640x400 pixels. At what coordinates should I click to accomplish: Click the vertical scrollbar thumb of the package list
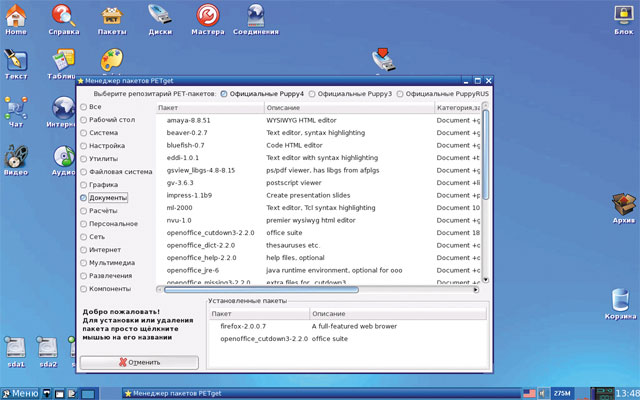[x=485, y=155]
